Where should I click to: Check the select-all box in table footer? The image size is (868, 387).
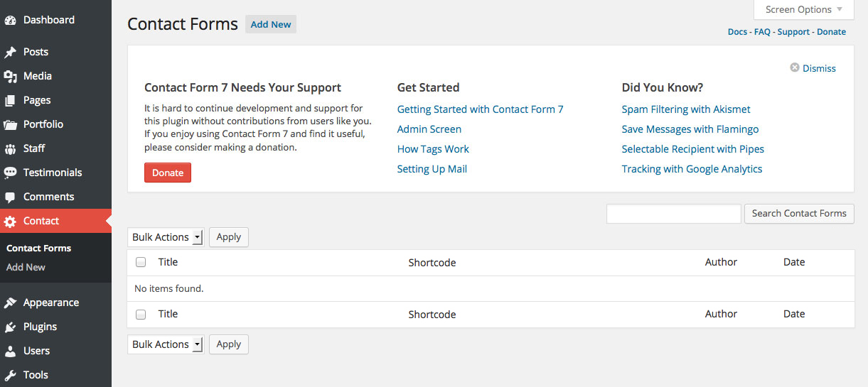click(x=141, y=314)
